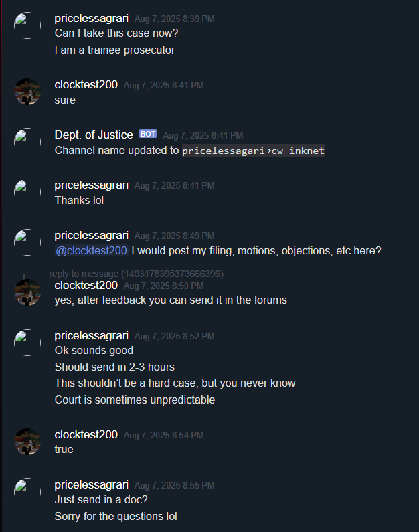This screenshot has height=532, width=419.
Task: Click the "Court is sometimes unpredictable" message
Action: coord(135,400)
